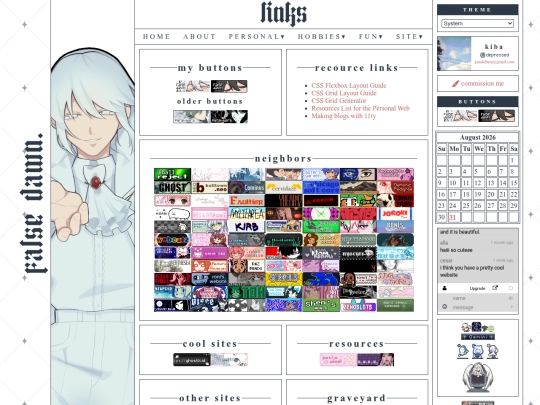Screen dimensions: 540x405
Task: Expand the HOBBIES nav dropdown
Action: (322, 37)
